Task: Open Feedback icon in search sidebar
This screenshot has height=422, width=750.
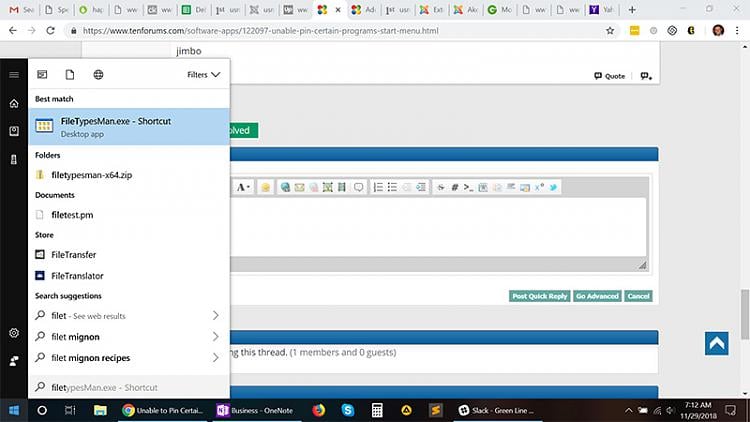Action: 14,361
